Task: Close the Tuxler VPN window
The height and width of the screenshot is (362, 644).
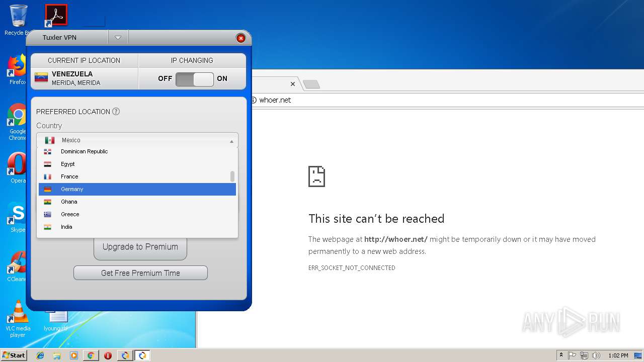Action: pyautogui.click(x=240, y=38)
